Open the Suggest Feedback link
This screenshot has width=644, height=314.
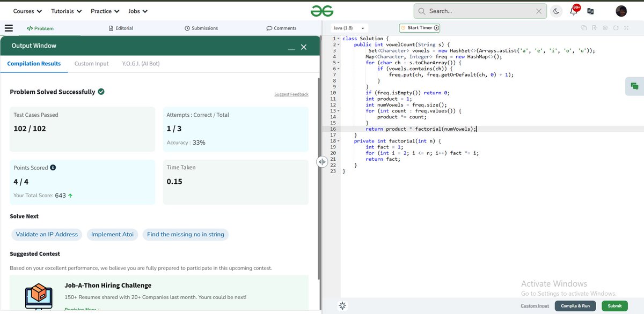[291, 94]
